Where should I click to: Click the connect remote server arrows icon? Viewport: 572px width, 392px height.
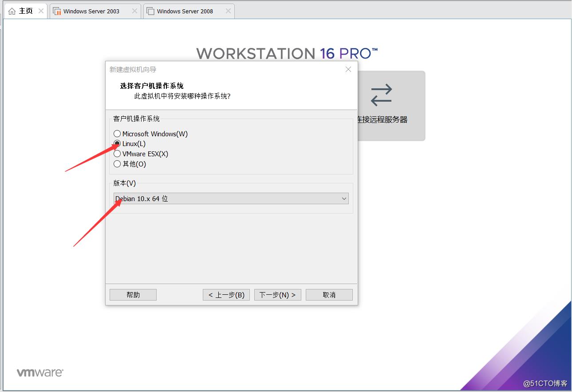point(382,95)
